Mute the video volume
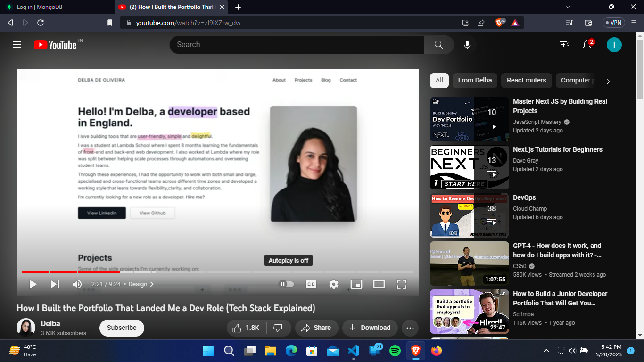This screenshot has width=644, height=362. tap(77, 284)
